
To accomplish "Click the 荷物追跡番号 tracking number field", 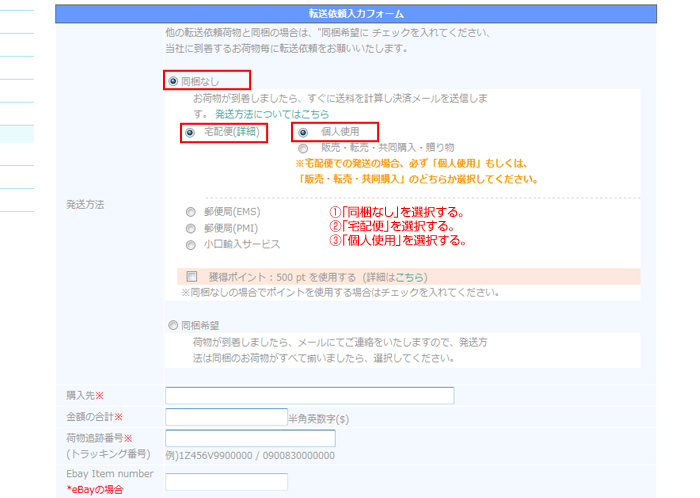I will click(250, 438).
